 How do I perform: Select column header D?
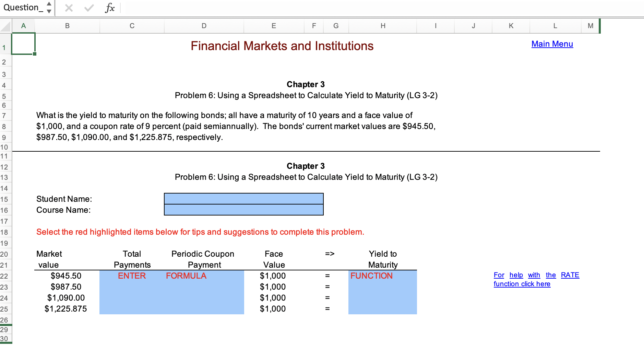pos(204,26)
